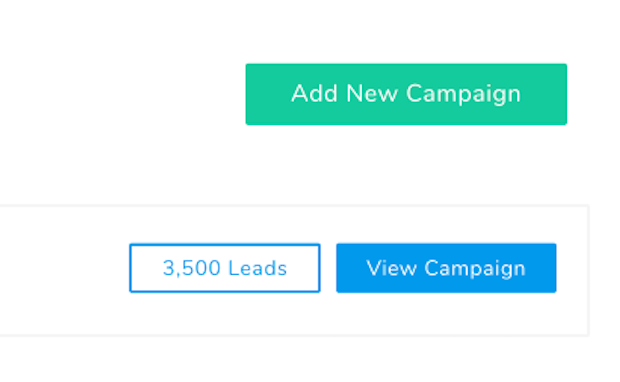Select the blue button beside 3,500 Leads
The width and height of the screenshot is (620, 382).
pos(446,268)
